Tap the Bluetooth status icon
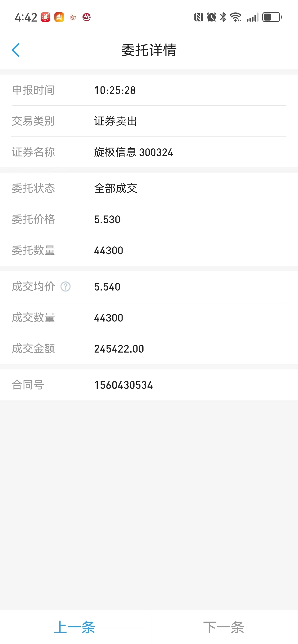The height and width of the screenshot is (644, 298). tap(223, 17)
